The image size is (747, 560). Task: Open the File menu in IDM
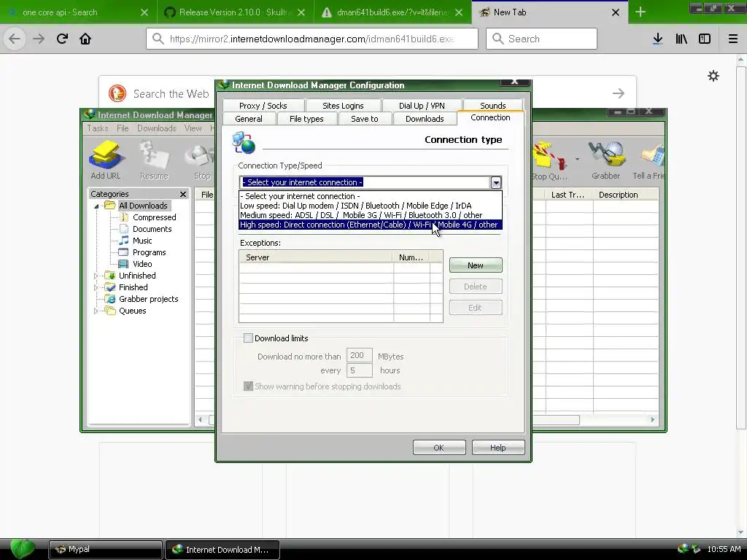click(123, 128)
